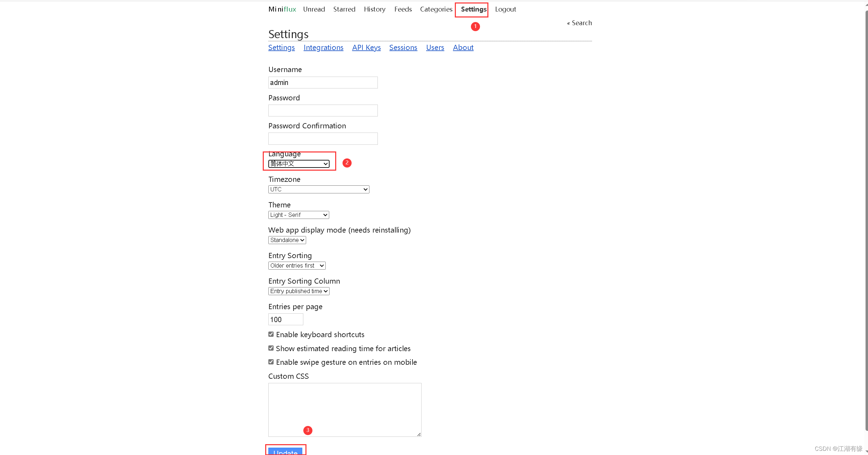The image size is (868, 455).
Task: Toggle Show estimated reading time checkbox
Action: (x=271, y=348)
